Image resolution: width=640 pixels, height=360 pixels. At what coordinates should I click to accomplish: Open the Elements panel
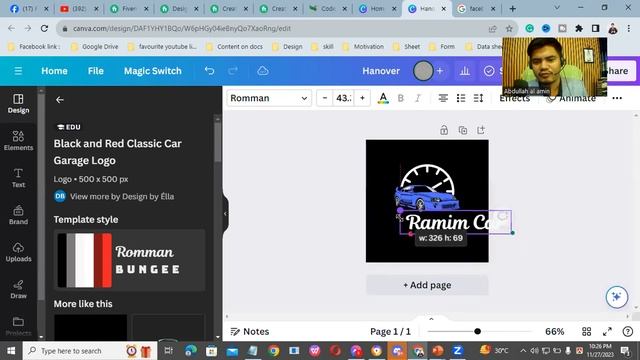point(18,141)
